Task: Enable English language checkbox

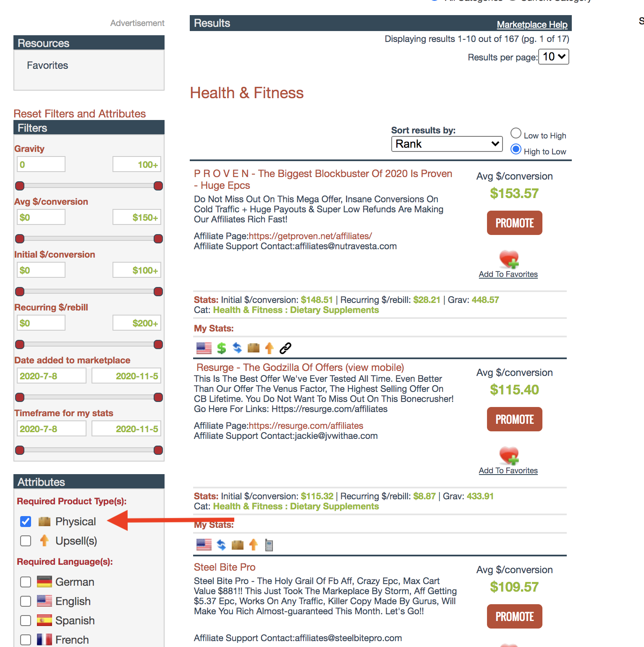Action: pos(26,601)
